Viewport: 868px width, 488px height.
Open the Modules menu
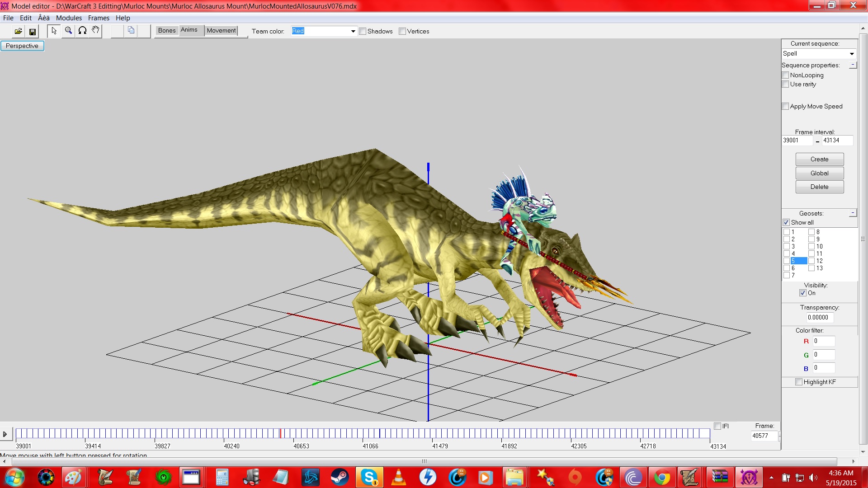point(69,18)
